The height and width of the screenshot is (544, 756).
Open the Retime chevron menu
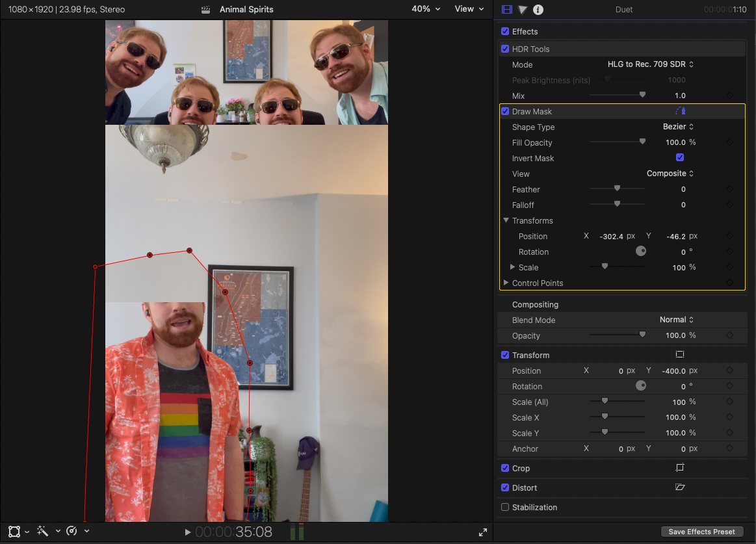(87, 531)
